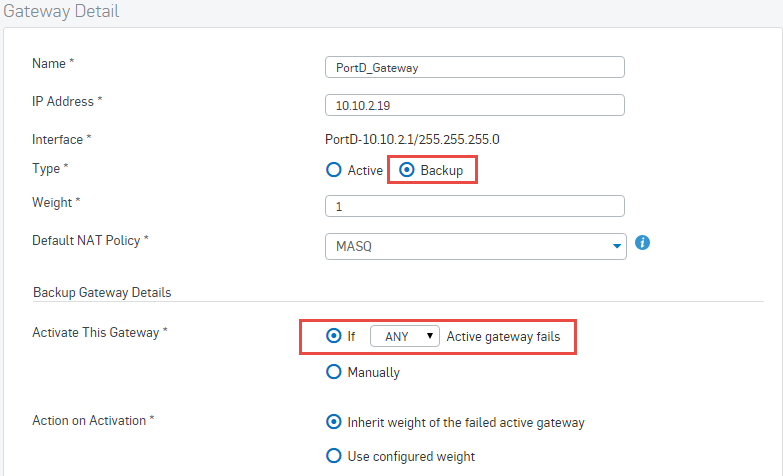
Task: Set gateway activation to Manually
Action: 334,372
